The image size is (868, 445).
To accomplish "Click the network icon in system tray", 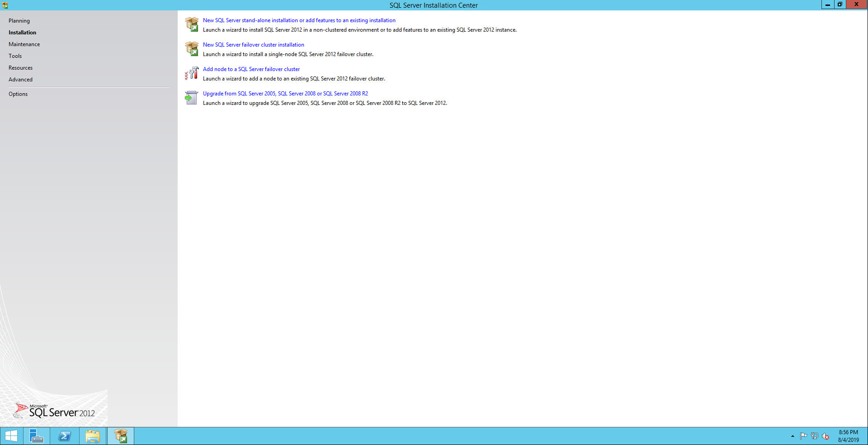I will (815, 436).
